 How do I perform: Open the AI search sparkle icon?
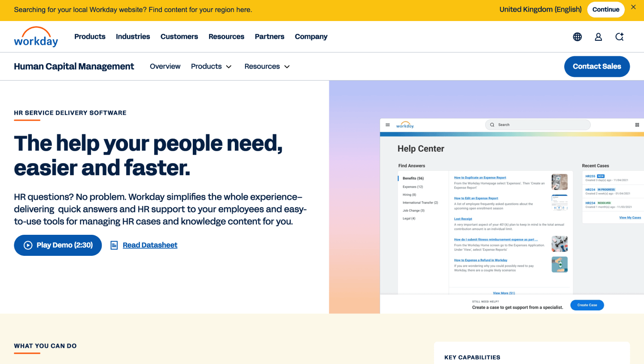coord(620,37)
